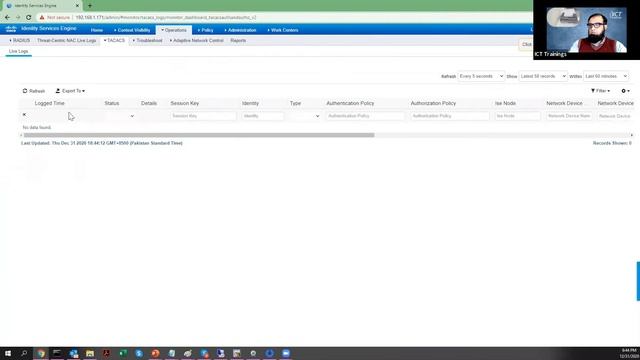Go to Threat-Centric NAC Live Logs
This screenshot has height=360, width=640.
click(x=67, y=41)
